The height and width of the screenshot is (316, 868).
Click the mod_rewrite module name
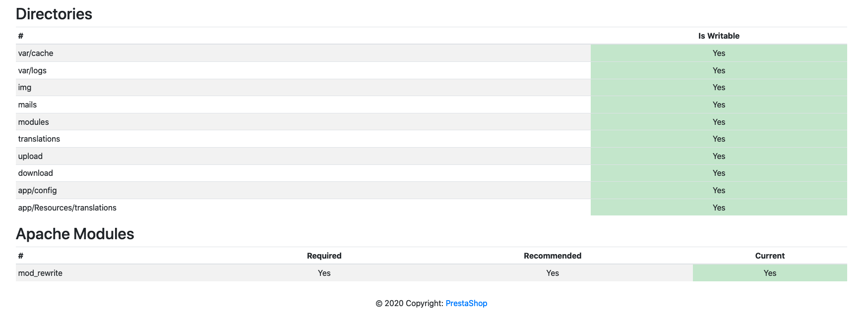click(x=40, y=273)
